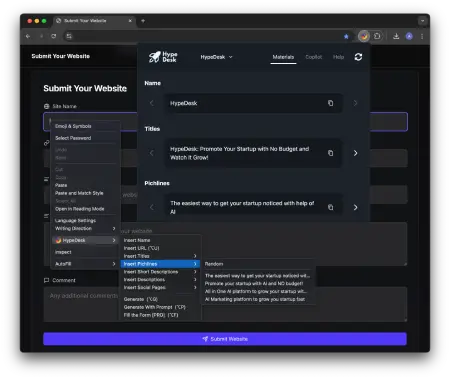Select Emoji & Symbols from context menu
The width and height of the screenshot is (450, 379).
(85, 126)
